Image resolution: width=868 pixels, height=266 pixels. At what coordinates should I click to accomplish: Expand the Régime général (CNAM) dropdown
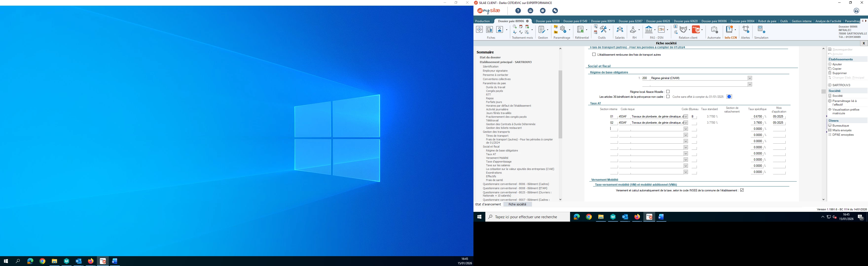[x=750, y=78]
